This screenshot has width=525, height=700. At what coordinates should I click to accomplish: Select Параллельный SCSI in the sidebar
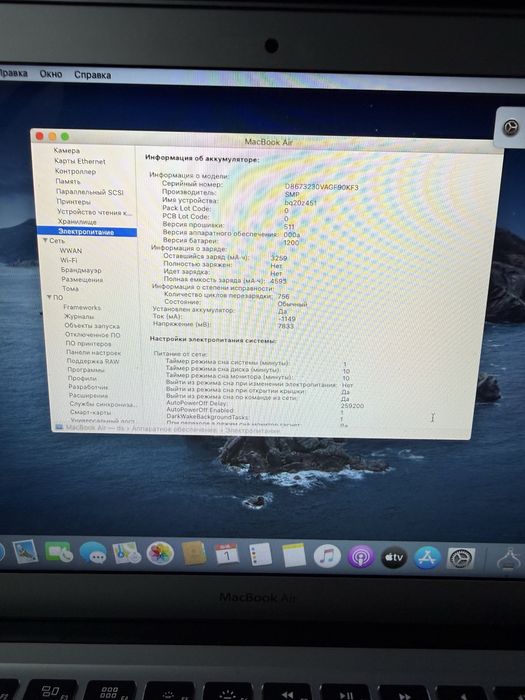89,192
